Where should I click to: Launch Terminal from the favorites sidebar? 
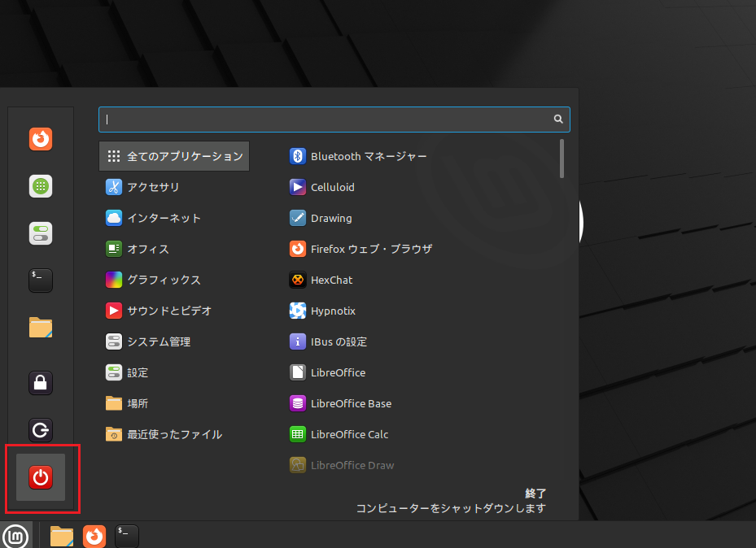coord(41,281)
